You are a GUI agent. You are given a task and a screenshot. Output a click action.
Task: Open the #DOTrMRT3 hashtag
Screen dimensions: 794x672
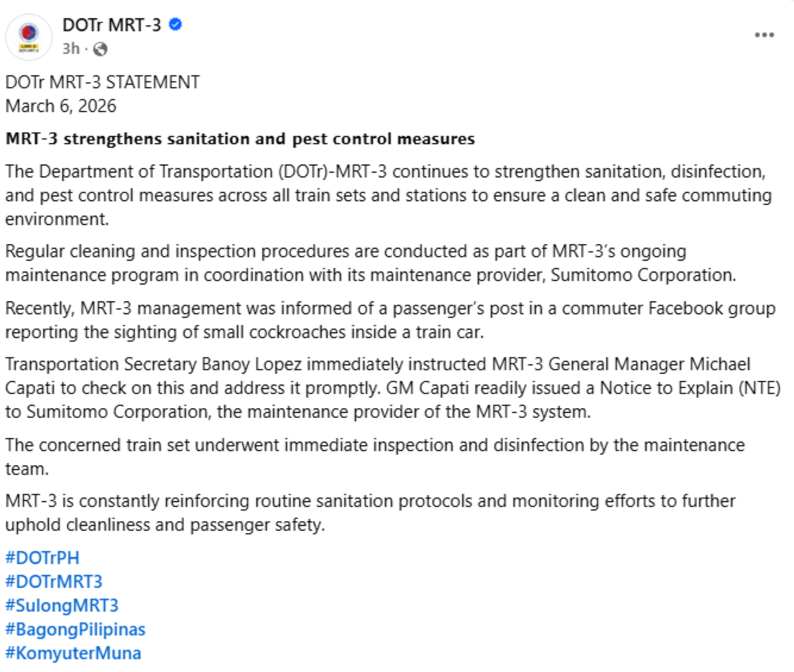tap(54, 581)
